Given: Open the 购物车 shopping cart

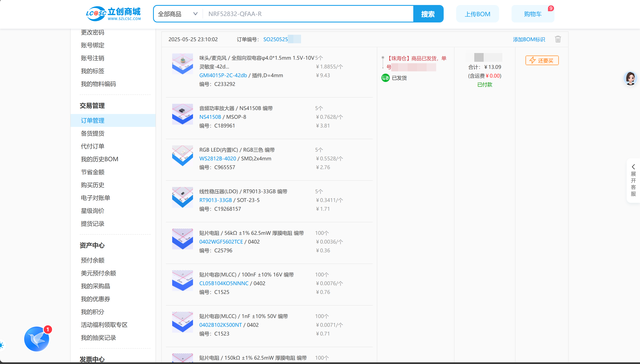Looking at the screenshot, I should click(533, 14).
